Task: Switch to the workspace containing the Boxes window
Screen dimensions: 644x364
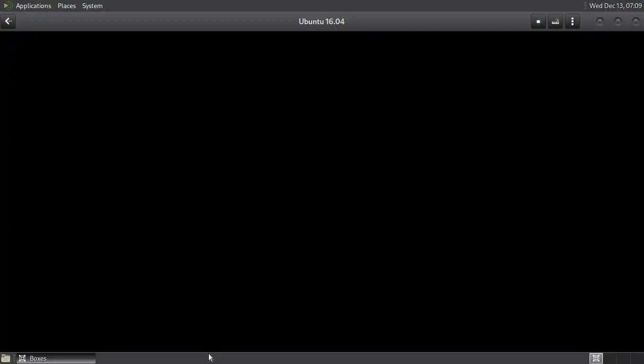Action: (x=596, y=358)
